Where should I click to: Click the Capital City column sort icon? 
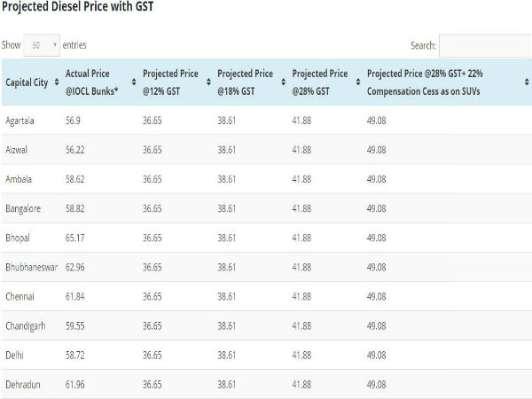click(x=53, y=82)
